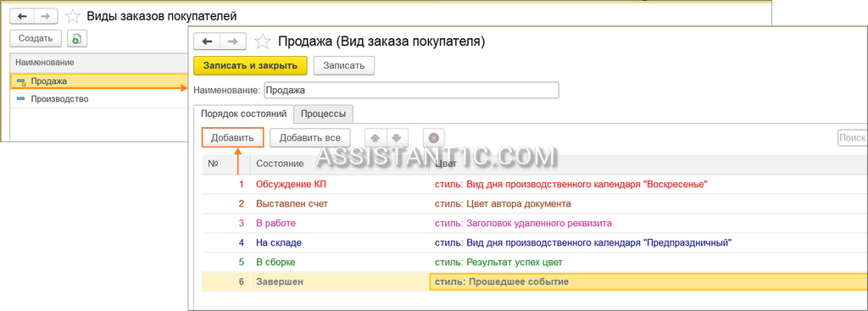
Task: Delete selected state with red cross icon
Action: (434, 138)
